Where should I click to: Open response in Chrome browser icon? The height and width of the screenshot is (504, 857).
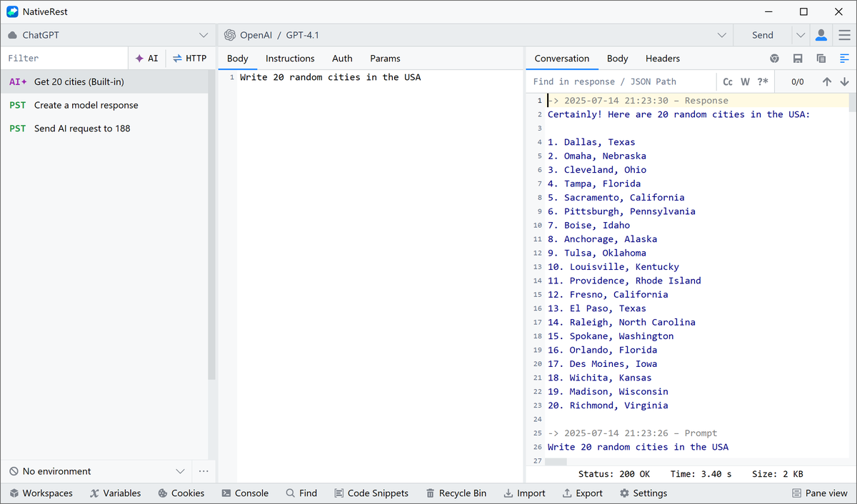click(x=775, y=59)
